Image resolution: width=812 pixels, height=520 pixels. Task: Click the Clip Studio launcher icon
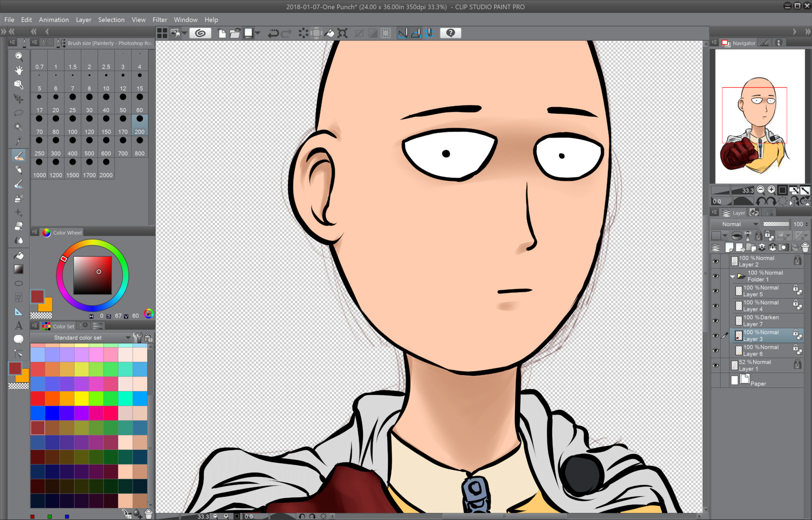pyautogui.click(x=200, y=33)
